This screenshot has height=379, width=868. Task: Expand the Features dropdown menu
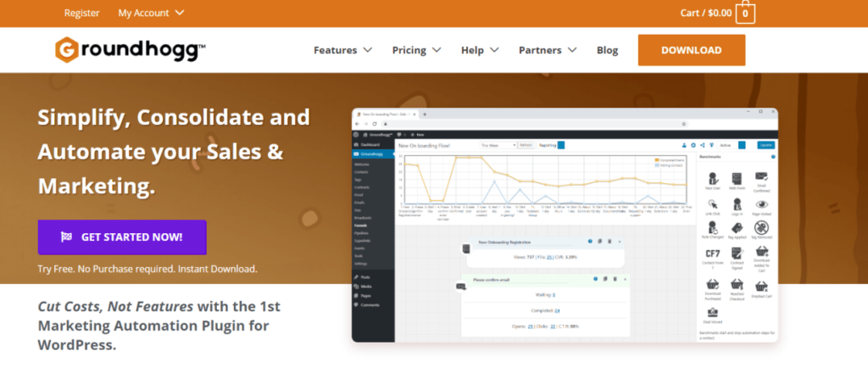pyautogui.click(x=342, y=50)
